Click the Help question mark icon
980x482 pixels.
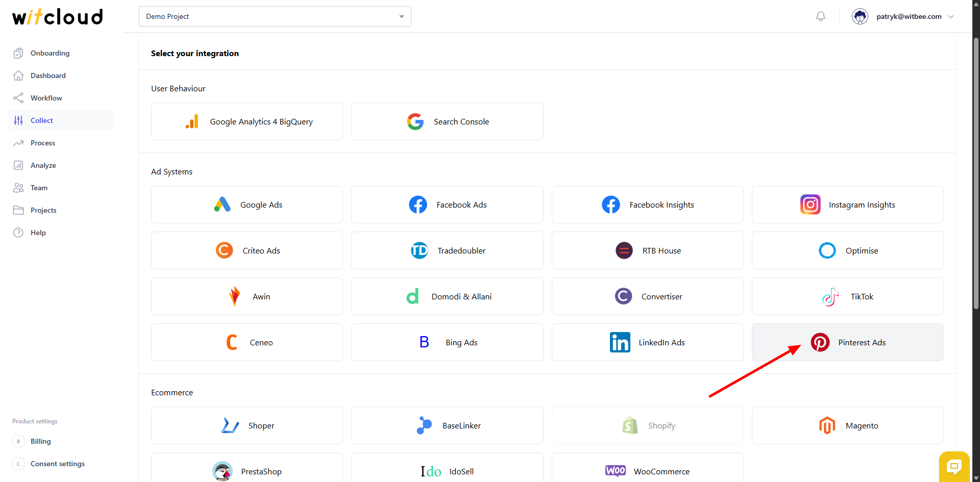coord(18,233)
